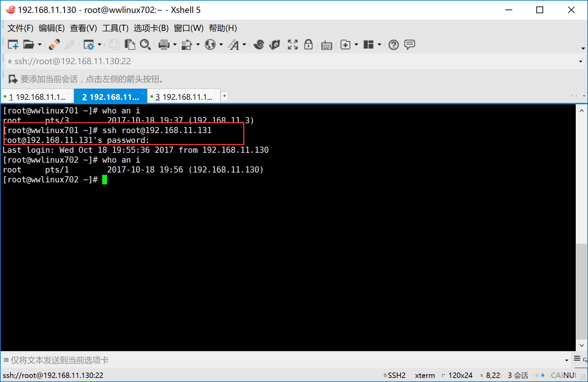Screen dimensions: 588x382
Task: Click the Copy icon
Action: [x=114, y=44]
